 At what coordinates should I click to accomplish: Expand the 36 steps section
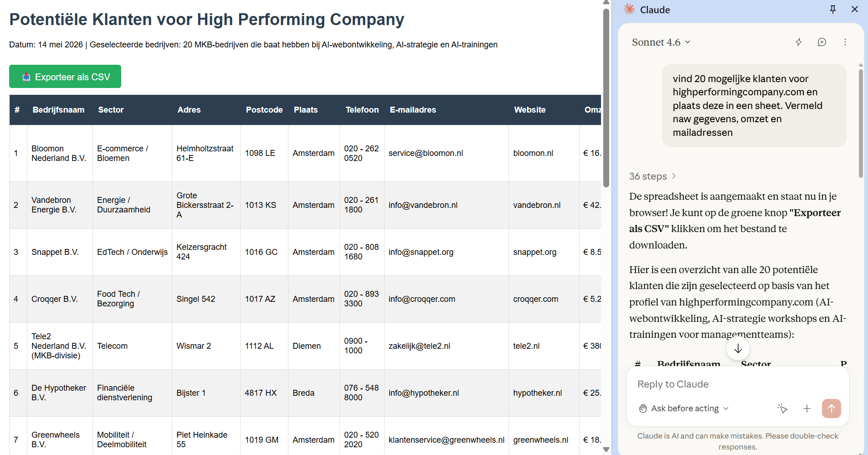[x=652, y=176]
